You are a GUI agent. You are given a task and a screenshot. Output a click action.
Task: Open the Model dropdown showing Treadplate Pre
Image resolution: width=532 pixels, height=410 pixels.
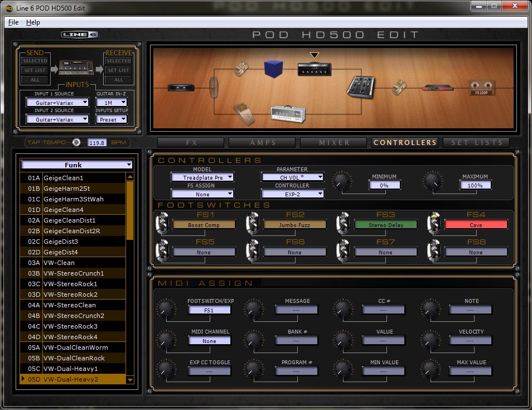pyautogui.click(x=202, y=177)
